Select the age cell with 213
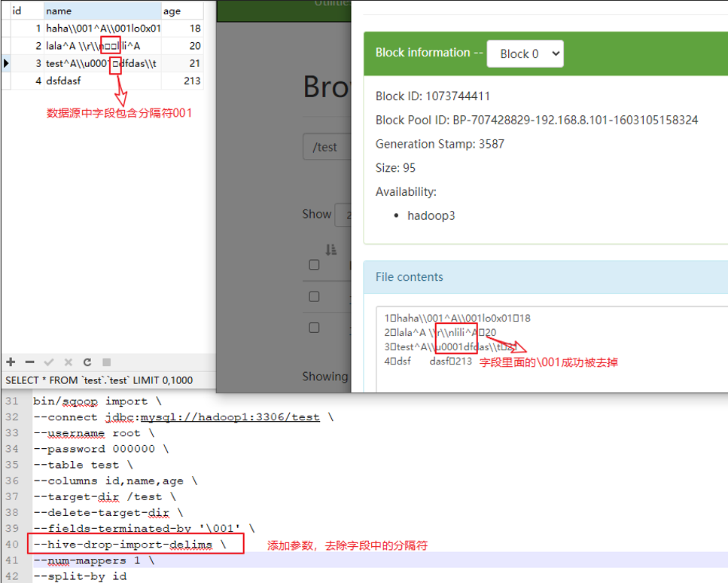 click(x=182, y=81)
